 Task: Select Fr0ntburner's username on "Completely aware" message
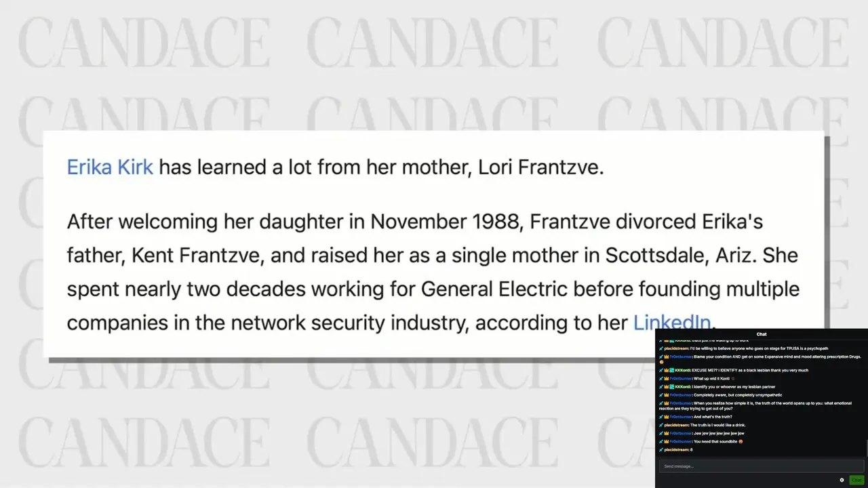pyautogui.click(x=680, y=395)
